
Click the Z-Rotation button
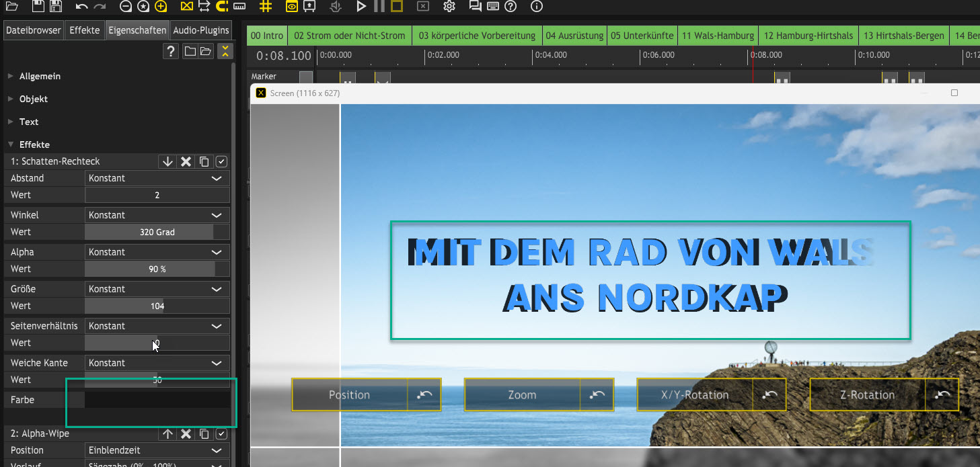tap(868, 395)
